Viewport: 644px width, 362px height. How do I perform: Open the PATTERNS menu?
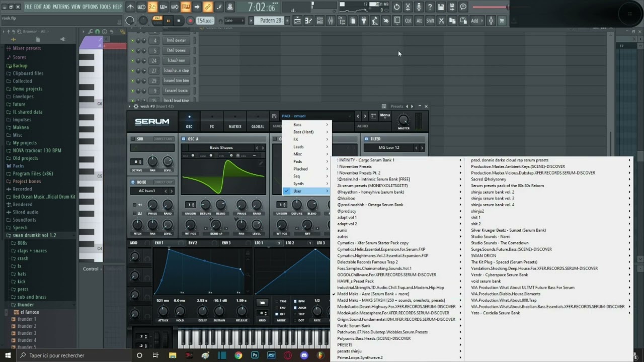61,7
